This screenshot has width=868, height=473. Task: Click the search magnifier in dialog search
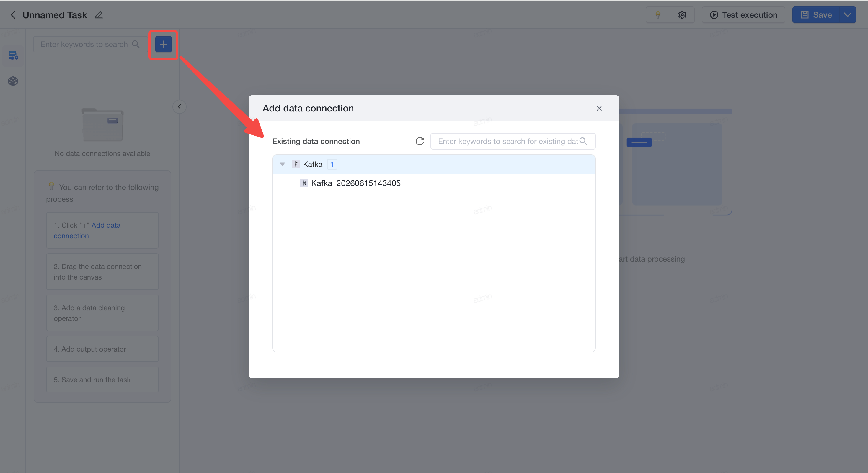[x=583, y=141]
